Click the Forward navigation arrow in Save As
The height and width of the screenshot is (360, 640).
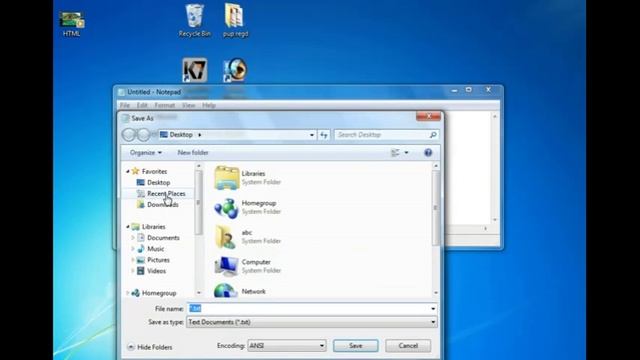coord(143,135)
